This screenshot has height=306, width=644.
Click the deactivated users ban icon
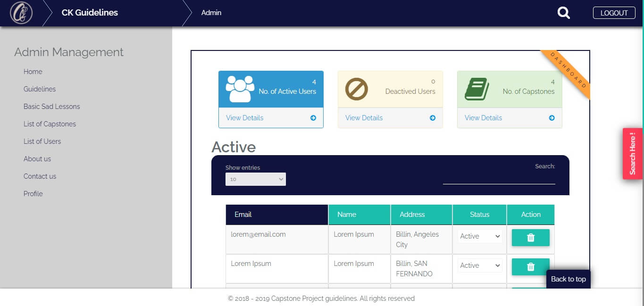click(356, 89)
